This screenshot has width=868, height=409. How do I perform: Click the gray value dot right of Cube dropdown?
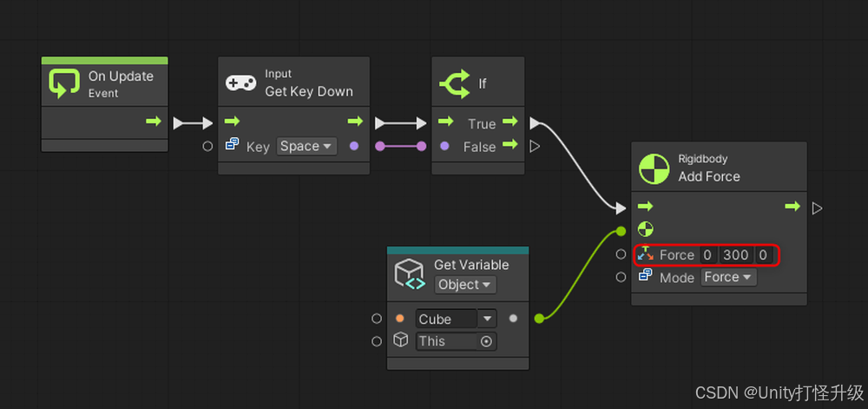(513, 318)
